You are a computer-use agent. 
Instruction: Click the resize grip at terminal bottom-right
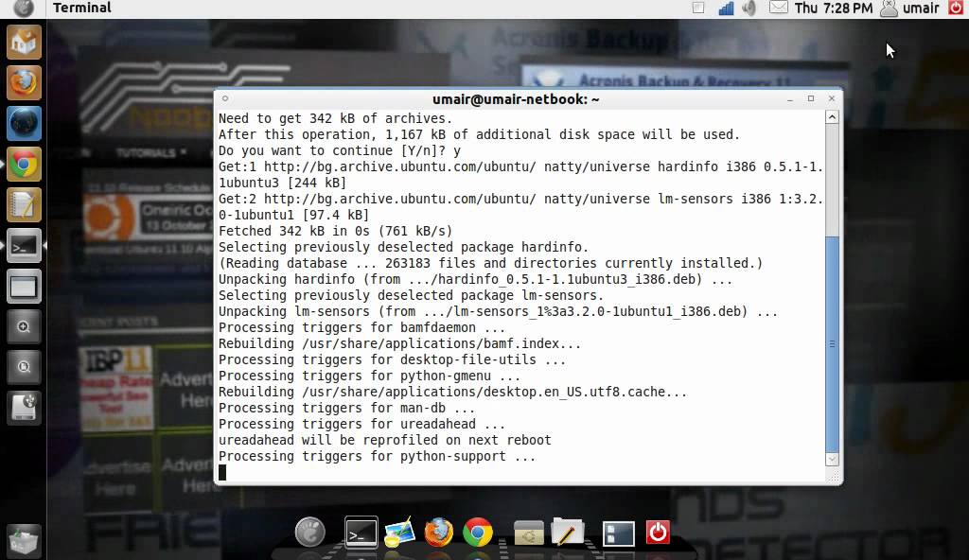coord(834,476)
